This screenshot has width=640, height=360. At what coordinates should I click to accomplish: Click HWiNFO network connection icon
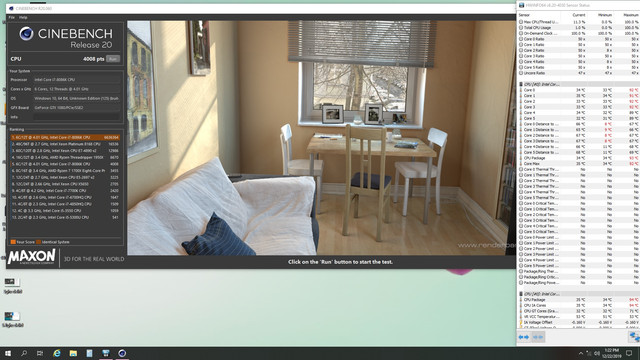click(634, 337)
